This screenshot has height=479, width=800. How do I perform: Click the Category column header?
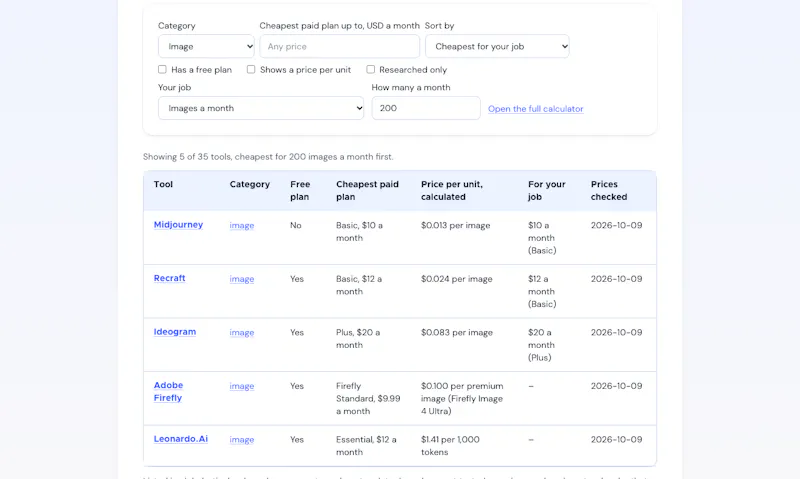click(249, 184)
